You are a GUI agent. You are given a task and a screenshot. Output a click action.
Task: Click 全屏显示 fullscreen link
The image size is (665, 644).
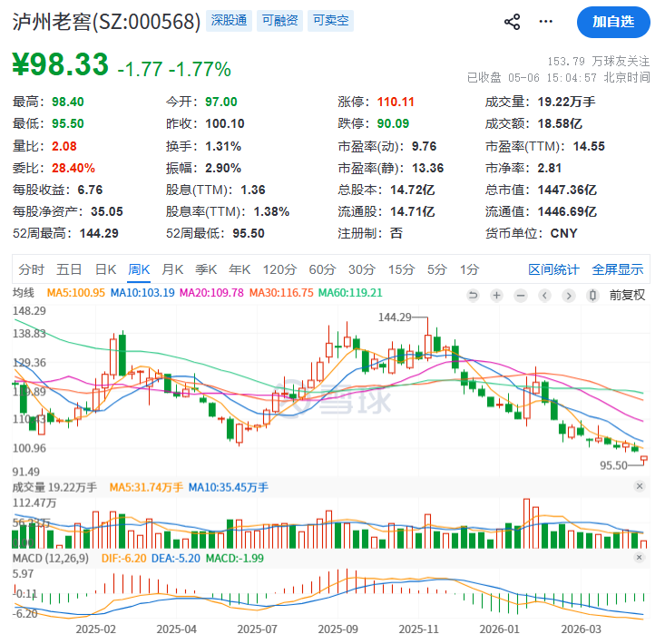pos(618,269)
